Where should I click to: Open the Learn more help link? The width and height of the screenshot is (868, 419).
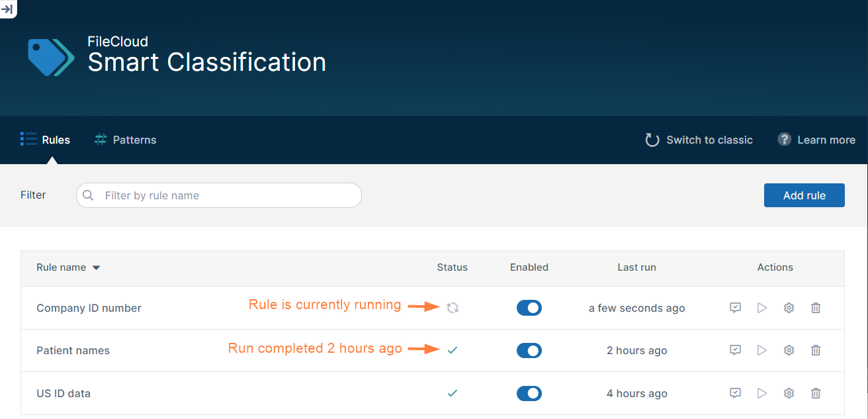(x=816, y=140)
